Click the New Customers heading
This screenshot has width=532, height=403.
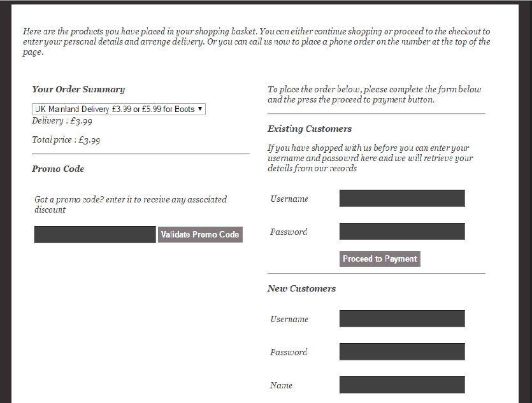pyautogui.click(x=301, y=289)
